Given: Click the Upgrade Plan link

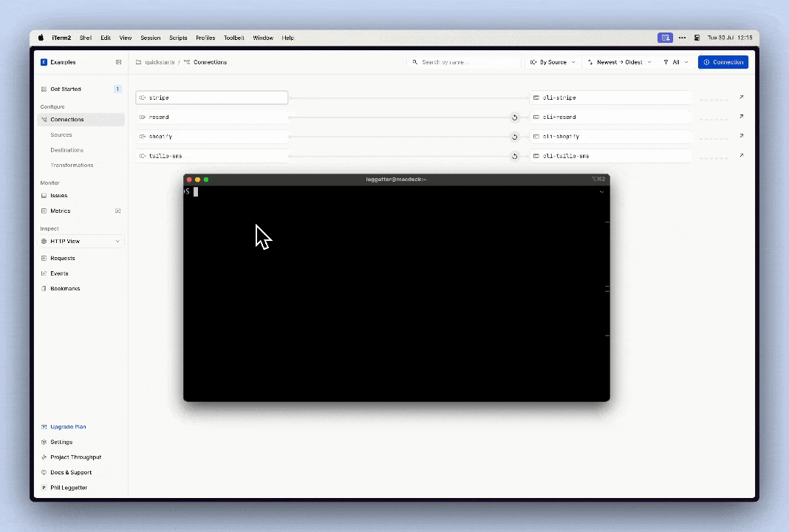Looking at the screenshot, I should (68, 426).
